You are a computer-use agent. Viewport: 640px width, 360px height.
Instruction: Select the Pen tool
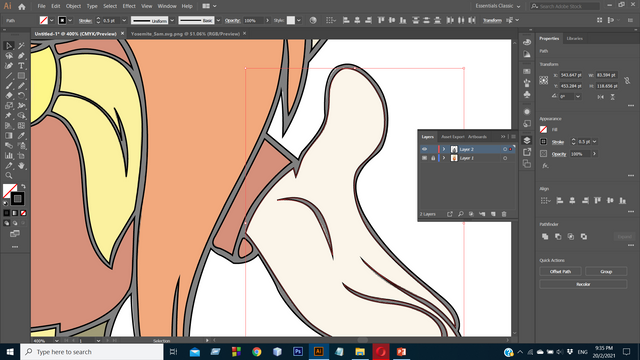tap(21, 56)
